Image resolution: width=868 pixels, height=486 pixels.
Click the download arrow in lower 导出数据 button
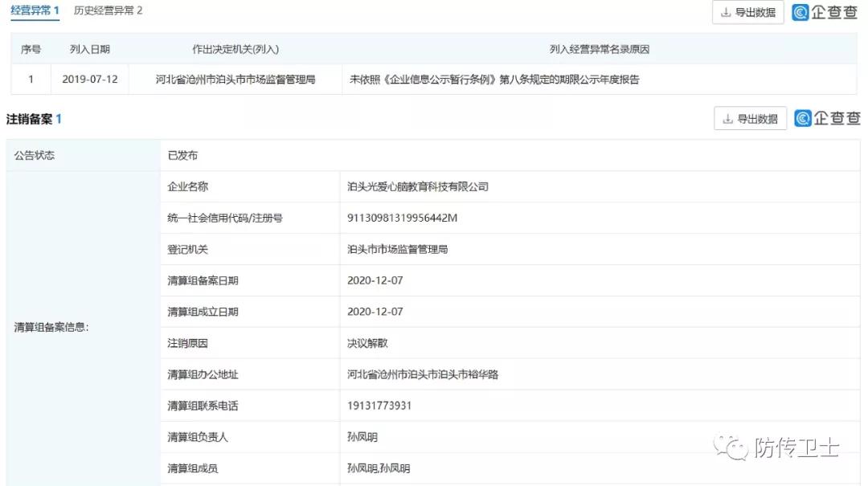click(x=727, y=118)
